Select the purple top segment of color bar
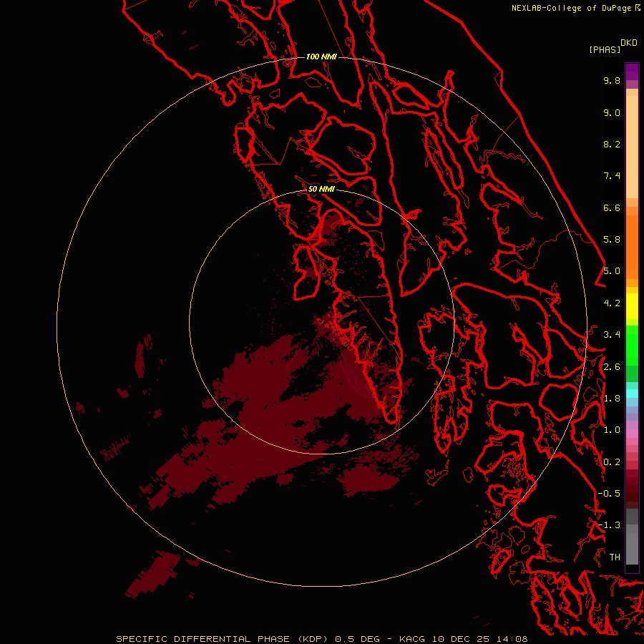 pyautogui.click(x=632, y=72)
